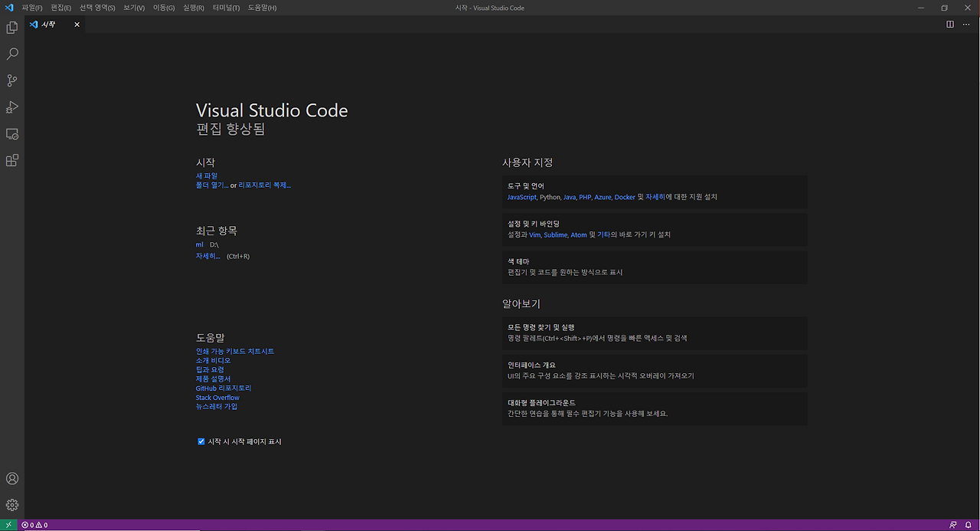Click the 설정 및 키 바인딩 card title
Viewport: 980px width, 531px height.
[x=534, y=224]
